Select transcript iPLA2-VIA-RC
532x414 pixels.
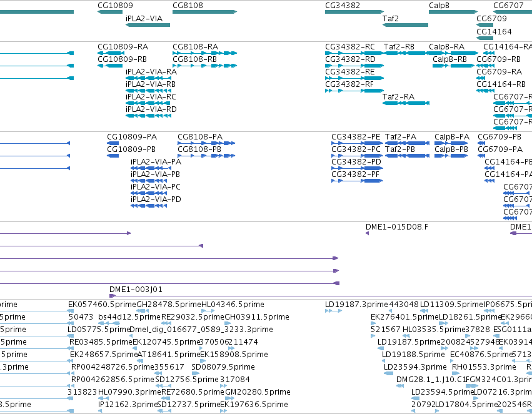[x=149, y=104]
